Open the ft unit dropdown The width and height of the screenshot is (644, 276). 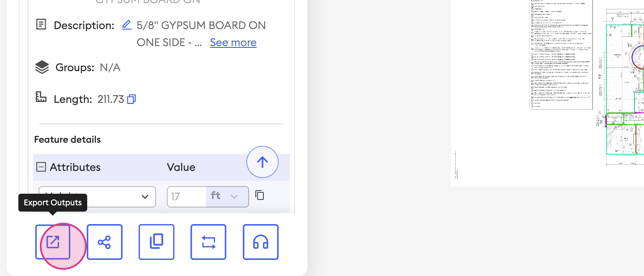pos(227,197)
